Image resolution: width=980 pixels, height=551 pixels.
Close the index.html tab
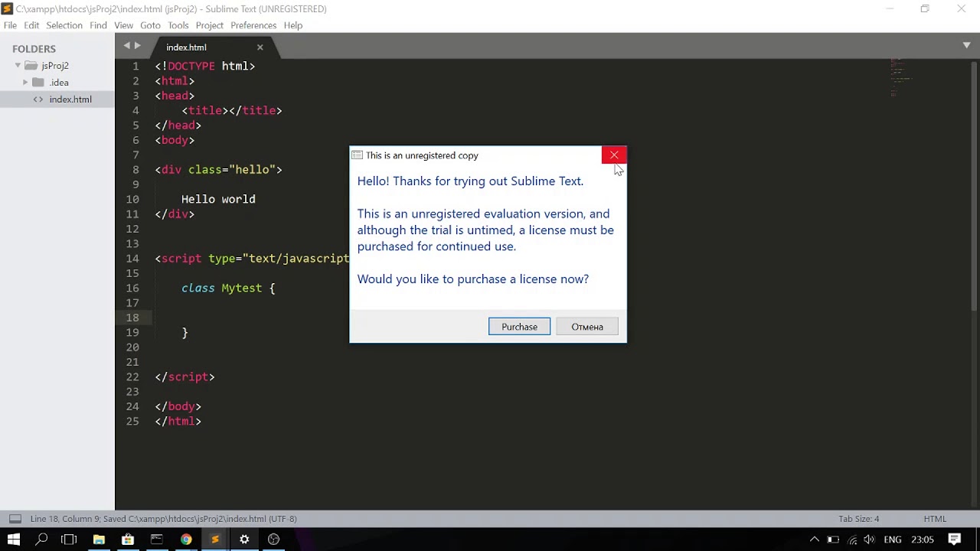tap(260, 47)
